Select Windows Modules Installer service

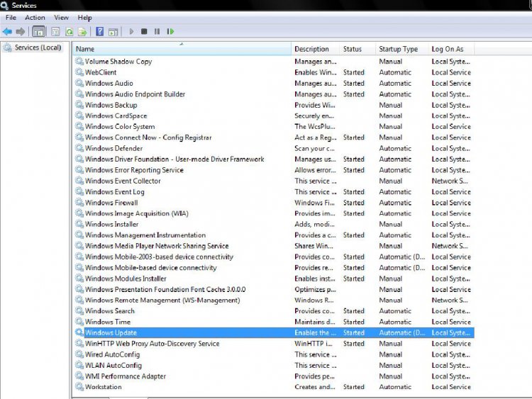pyautogui.click(x=274, y=279)
